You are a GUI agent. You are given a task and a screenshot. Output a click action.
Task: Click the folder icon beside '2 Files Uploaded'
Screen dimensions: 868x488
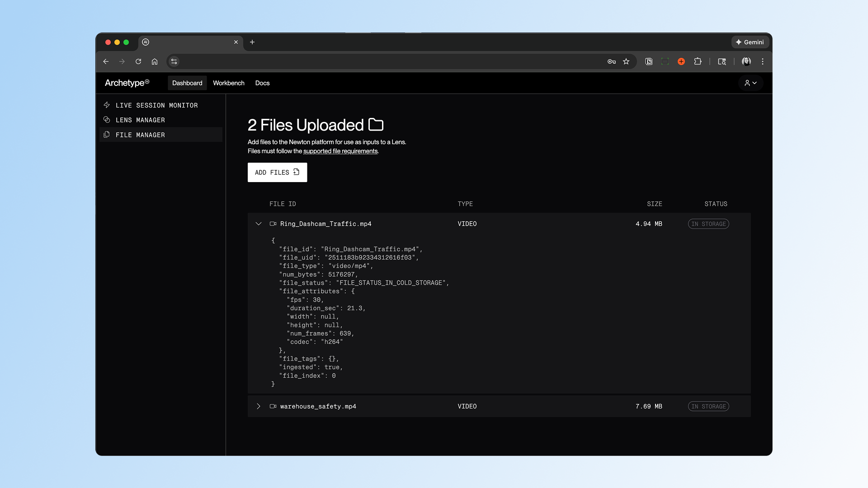[376, 125]
